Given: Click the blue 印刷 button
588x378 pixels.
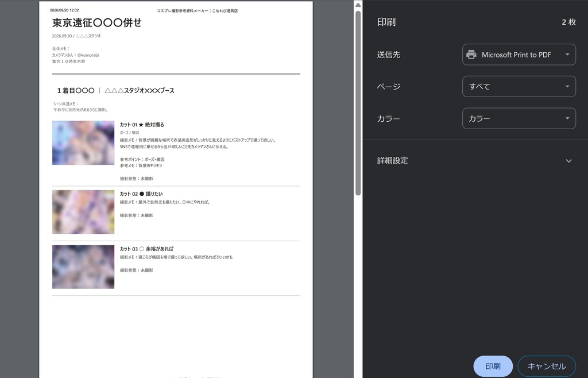Looking at the screenshot, I should (493, 366).
